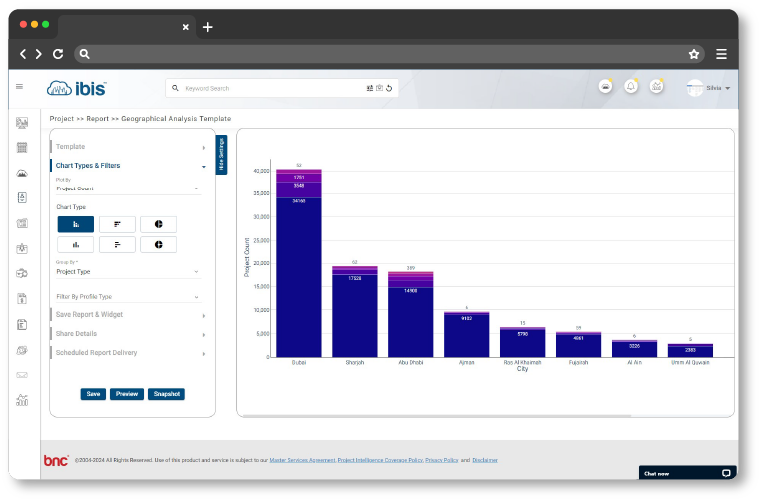The height and width of the screenshot is (502, 761).
Task: Expand the Scheduled Report Delivery section
Action: [128, 353]
